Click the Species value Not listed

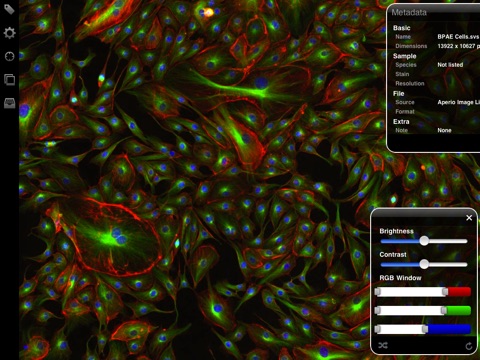pyautogui.click(x=450, y=65)
